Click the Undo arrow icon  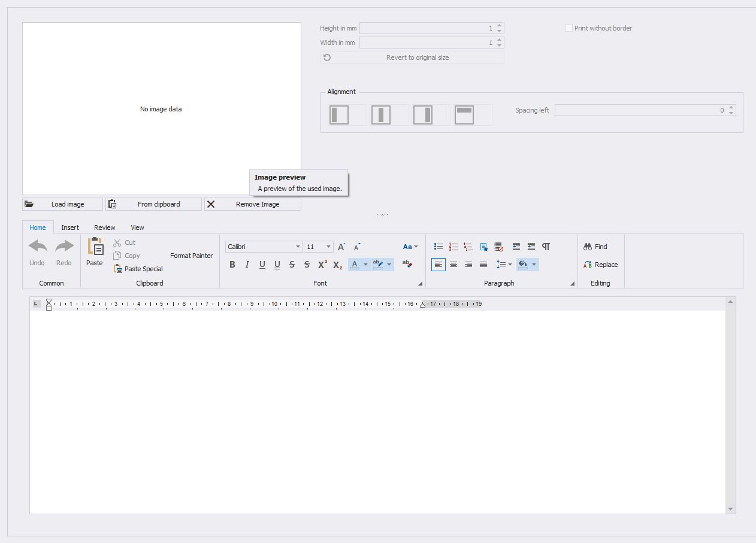click(x=37, y=246)
